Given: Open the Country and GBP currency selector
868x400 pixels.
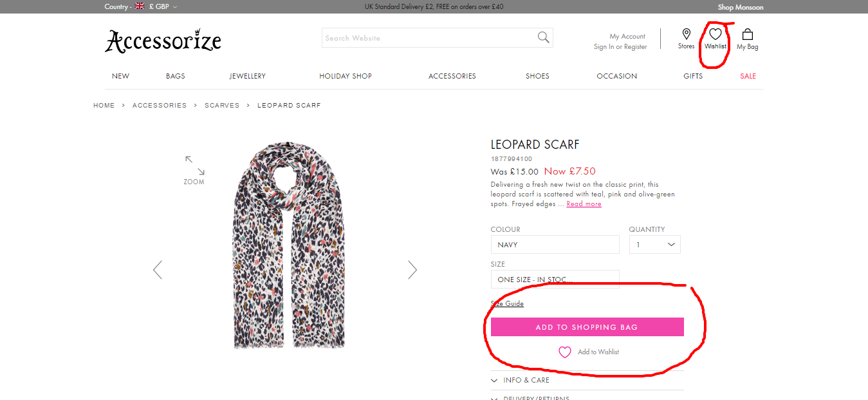Looking at the screenshot, I should pos(141,7).
